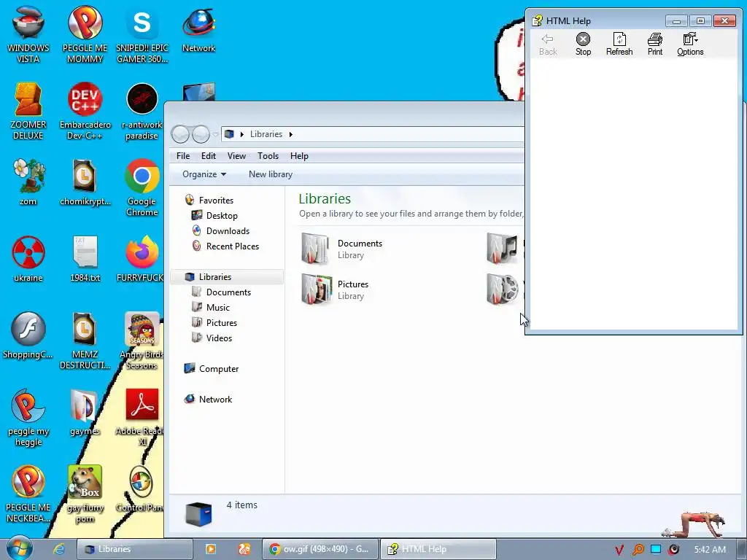Click the Network desktop icon
Image resolution: width=747 pixels, height=560 pixels.
(198, 29)
